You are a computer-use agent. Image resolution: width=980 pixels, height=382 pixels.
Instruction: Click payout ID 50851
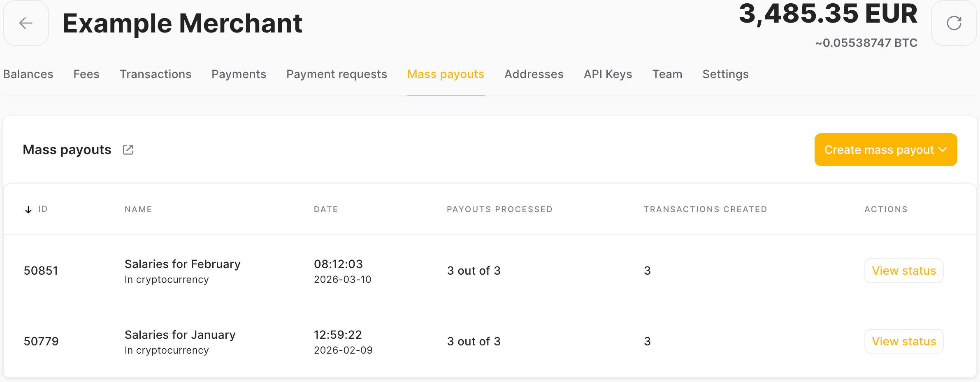pos(41,271)
